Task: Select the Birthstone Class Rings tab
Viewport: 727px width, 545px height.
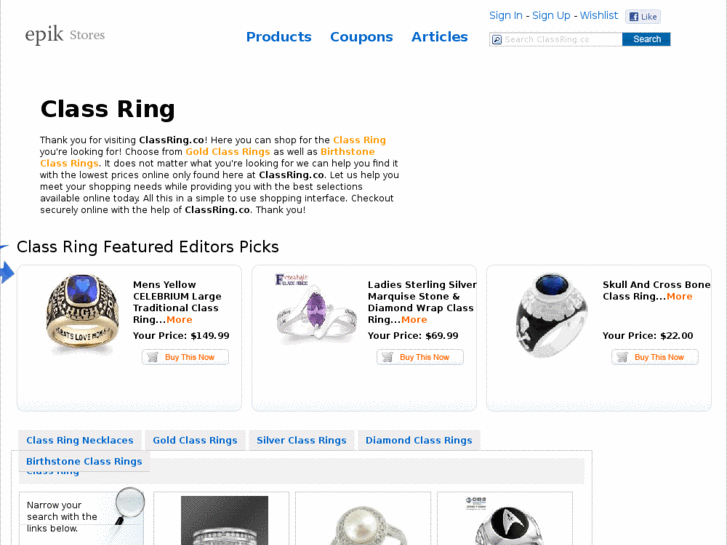Action: (84, 462)
